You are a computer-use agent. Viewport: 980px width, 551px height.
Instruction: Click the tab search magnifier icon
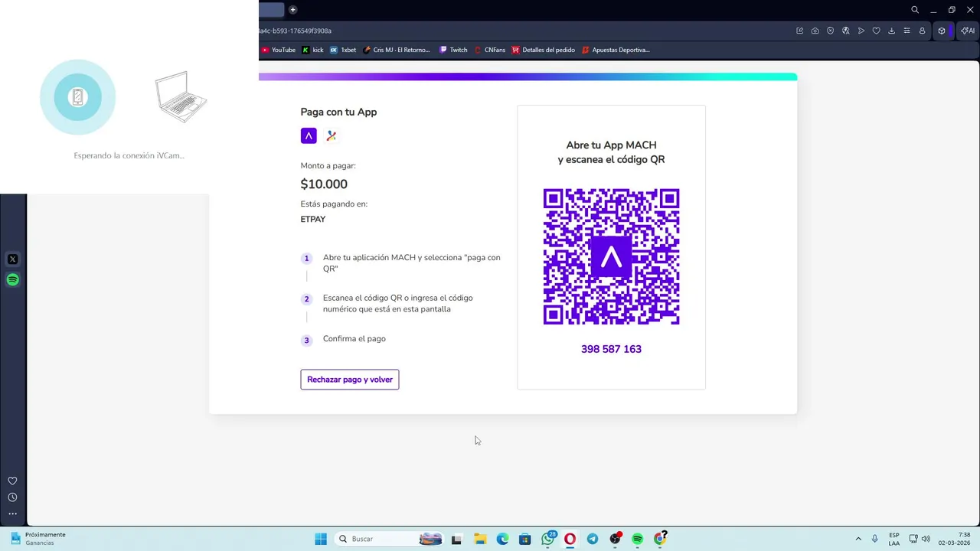pos(915,10)
